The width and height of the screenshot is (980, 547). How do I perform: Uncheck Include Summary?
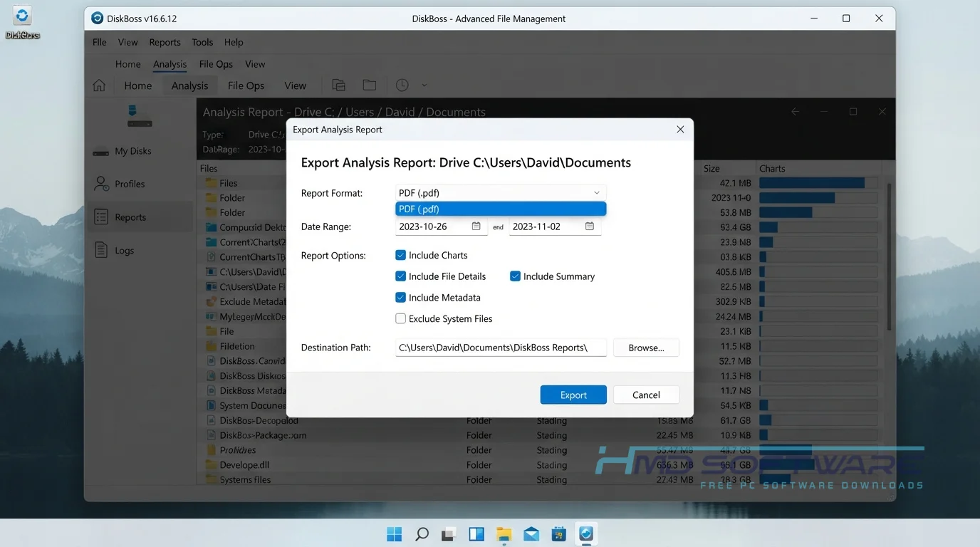515,276
